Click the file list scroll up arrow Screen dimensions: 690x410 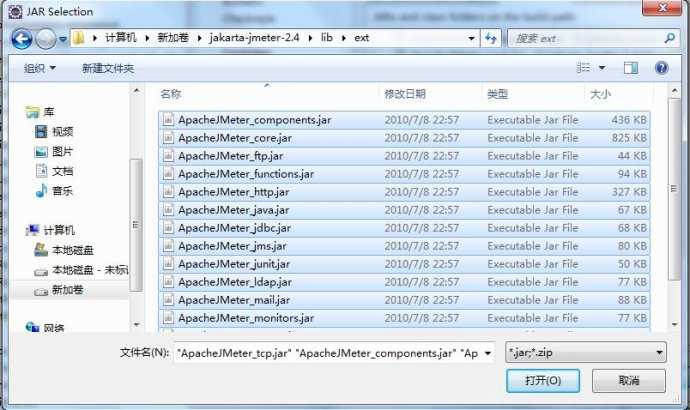tap(674, 91)
